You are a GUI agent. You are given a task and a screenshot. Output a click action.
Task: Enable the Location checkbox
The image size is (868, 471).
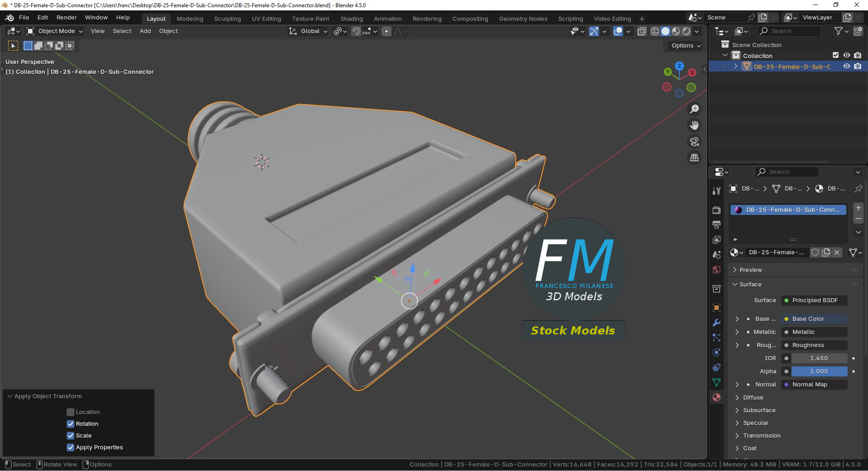[71, 412]
